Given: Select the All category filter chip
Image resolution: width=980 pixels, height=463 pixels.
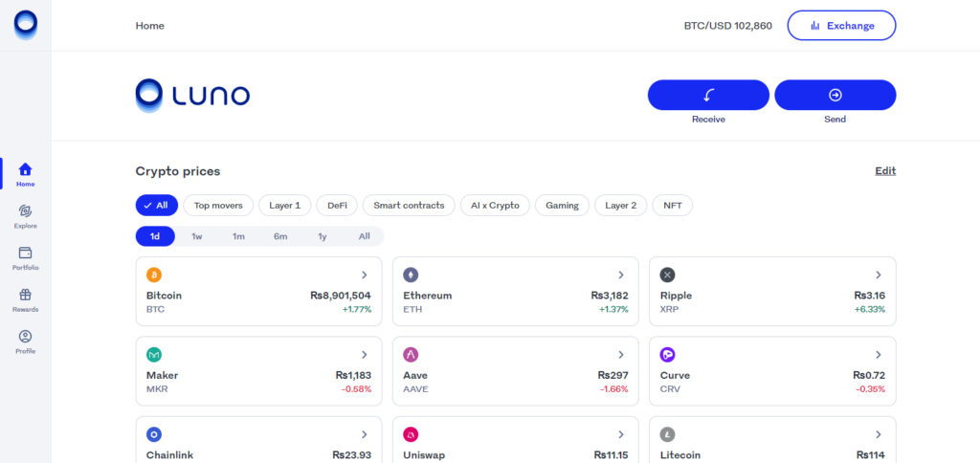Looking at the screenshot, I should click(156, 205).
